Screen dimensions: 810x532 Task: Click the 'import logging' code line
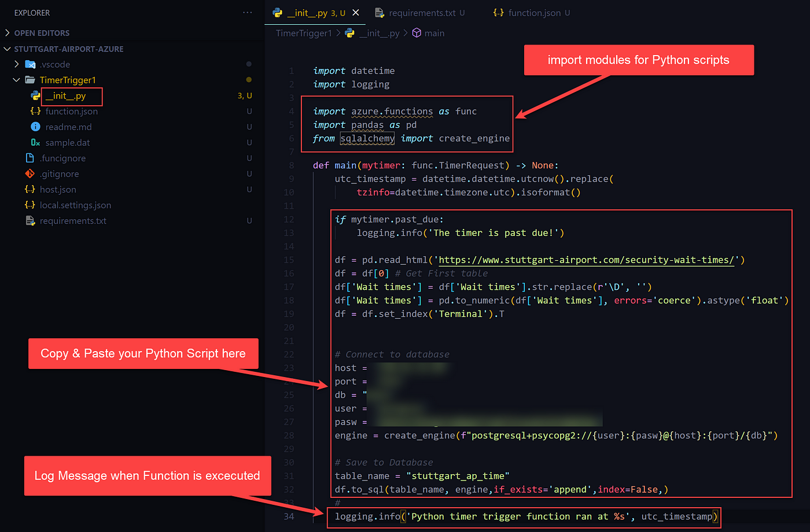click(351, 84)
